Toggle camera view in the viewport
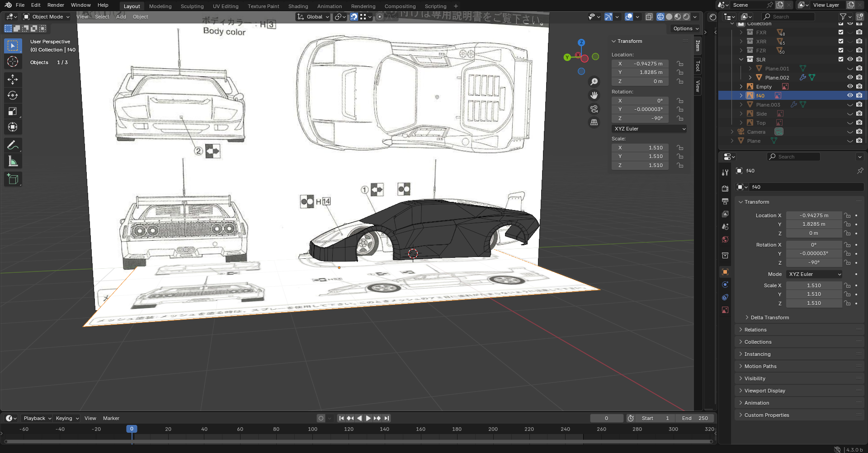This screenshot has width=868, height=453. [x=594, y=109]
